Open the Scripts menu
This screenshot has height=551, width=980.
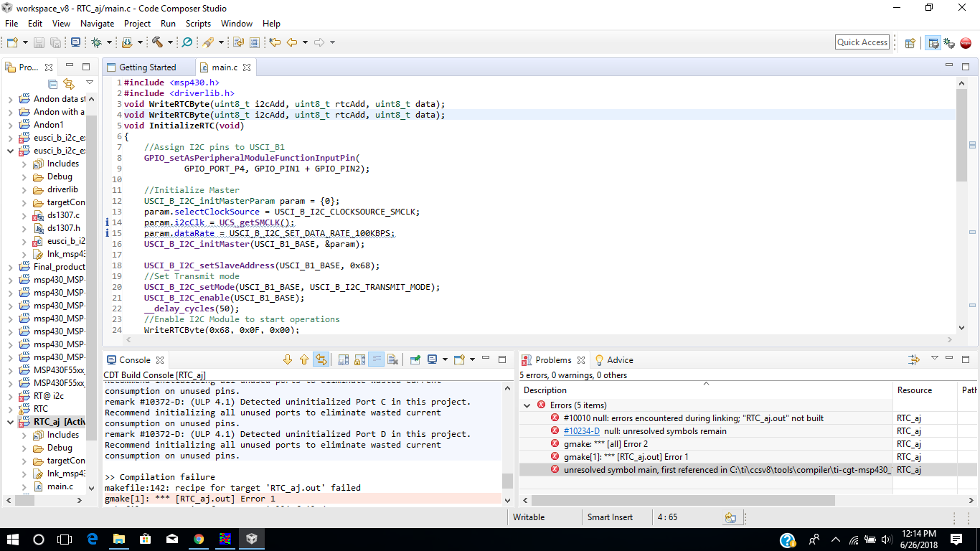tap(198, 24)
